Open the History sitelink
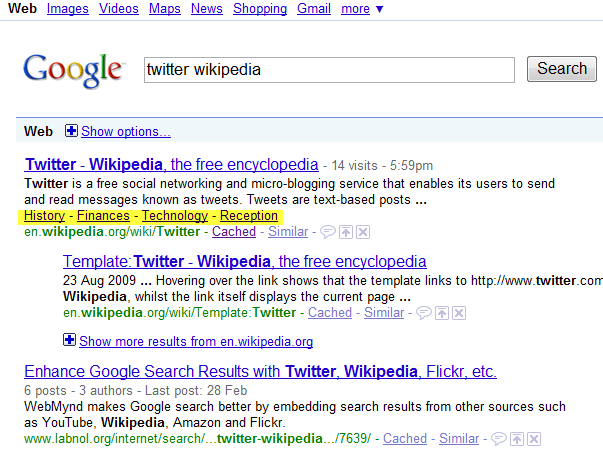603x454 pixels. tap(44, 216)
